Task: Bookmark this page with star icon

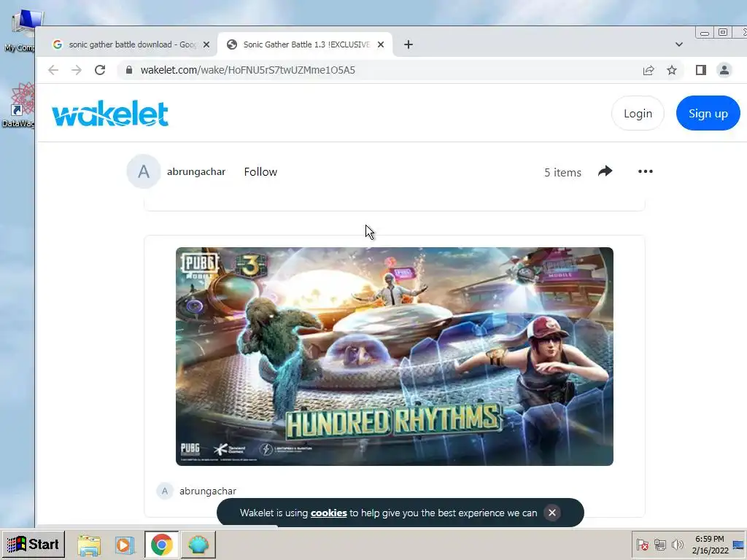Action: click(x=672, y=71)
